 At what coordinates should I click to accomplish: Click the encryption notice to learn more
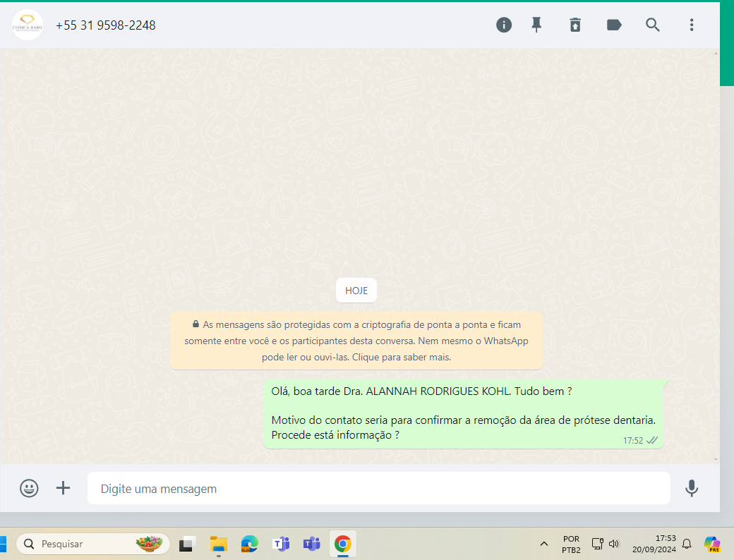pos(356,341)
